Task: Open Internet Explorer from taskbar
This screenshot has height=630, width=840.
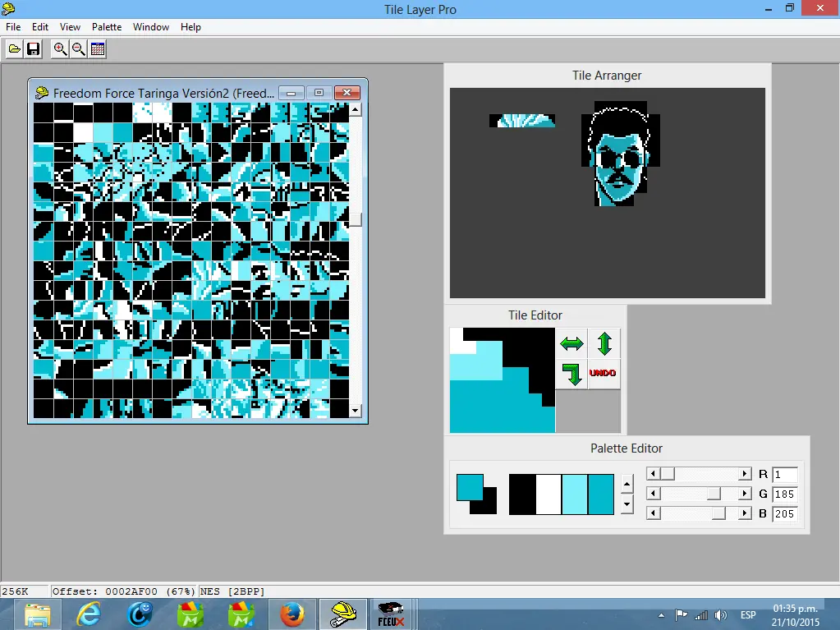Action: tap(89, 614)
